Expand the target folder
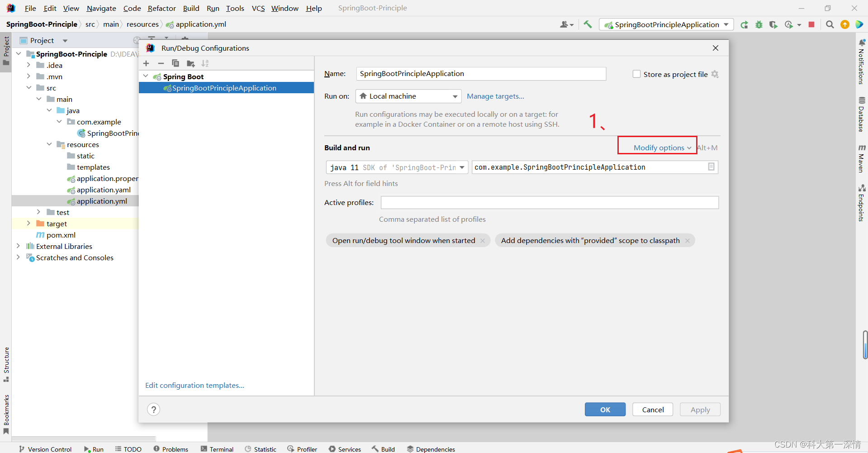Viewport: 868px width, 453px height. point(28,223)
